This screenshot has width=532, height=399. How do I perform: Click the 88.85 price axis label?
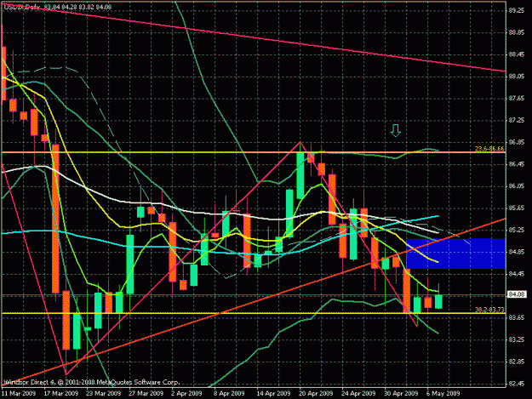[x=517, y=32]
